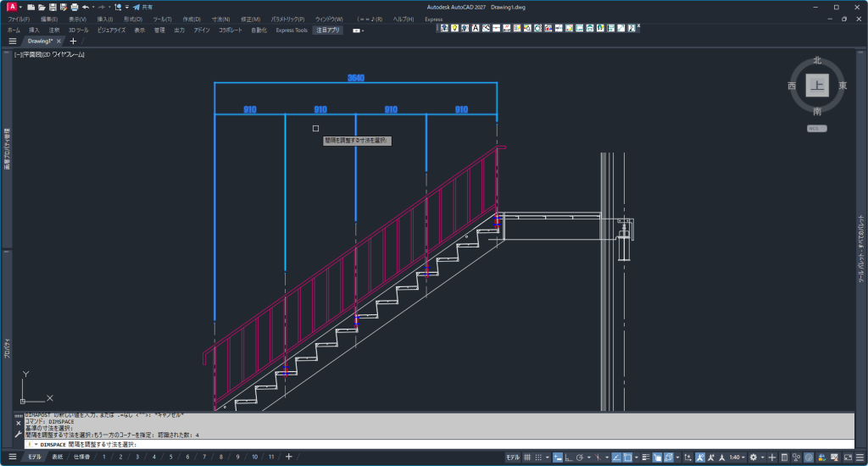Switch to the Express Tools ribbon tab

pos(291,30)
